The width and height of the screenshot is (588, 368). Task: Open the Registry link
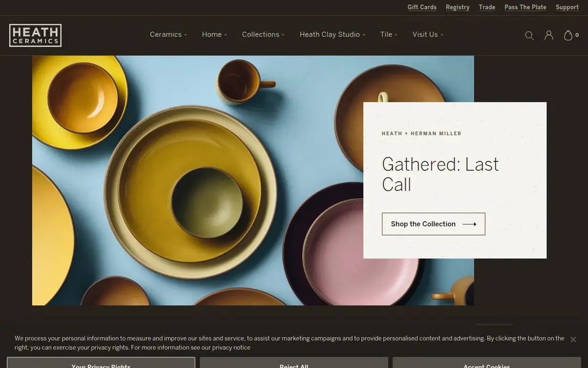coord(457,7)
